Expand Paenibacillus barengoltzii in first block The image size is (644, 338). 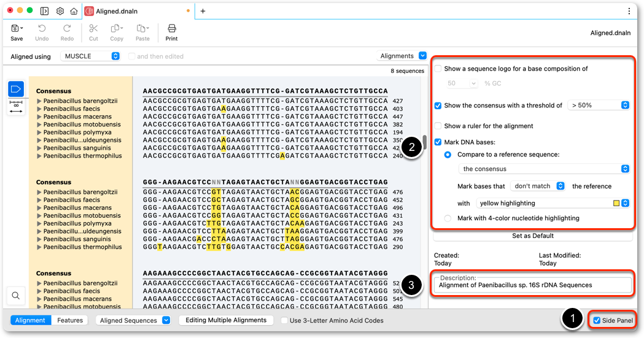(x=39, y=101)
